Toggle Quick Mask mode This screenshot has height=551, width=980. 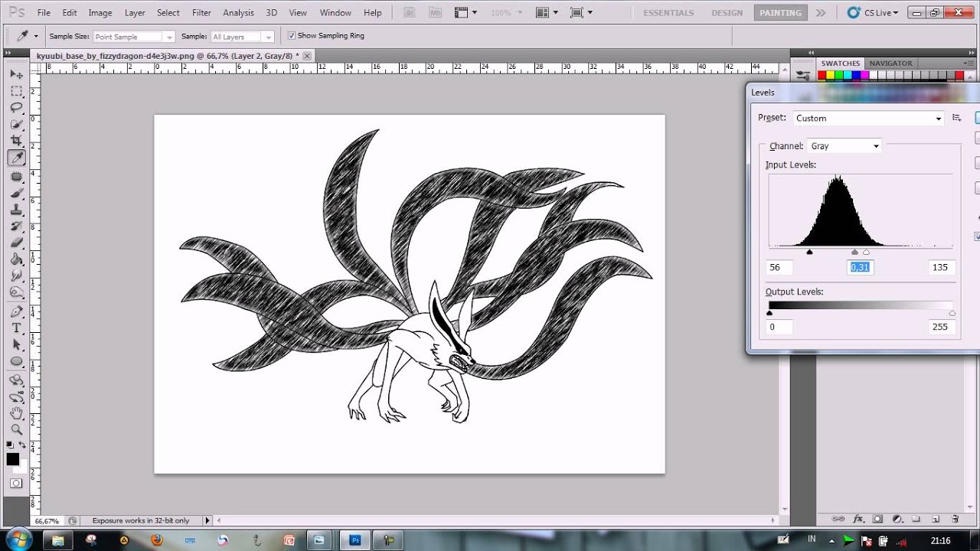[x=16, y=484]
